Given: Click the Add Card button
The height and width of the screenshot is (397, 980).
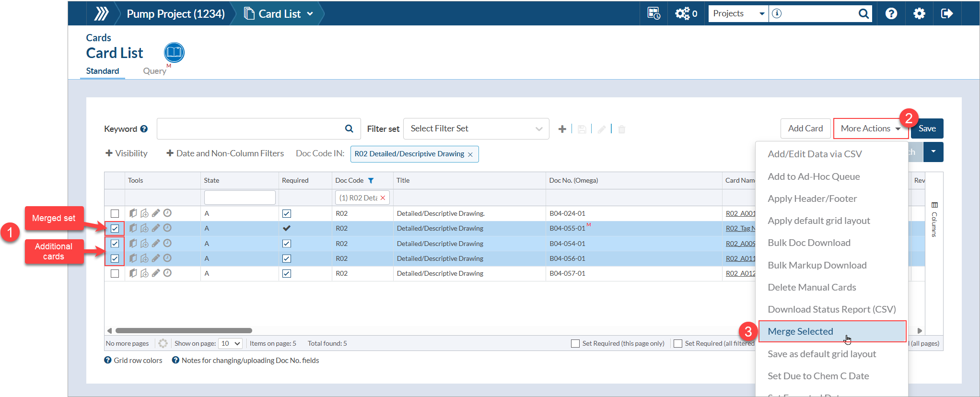Looking at the screenshot, I should tap(805, 128).
